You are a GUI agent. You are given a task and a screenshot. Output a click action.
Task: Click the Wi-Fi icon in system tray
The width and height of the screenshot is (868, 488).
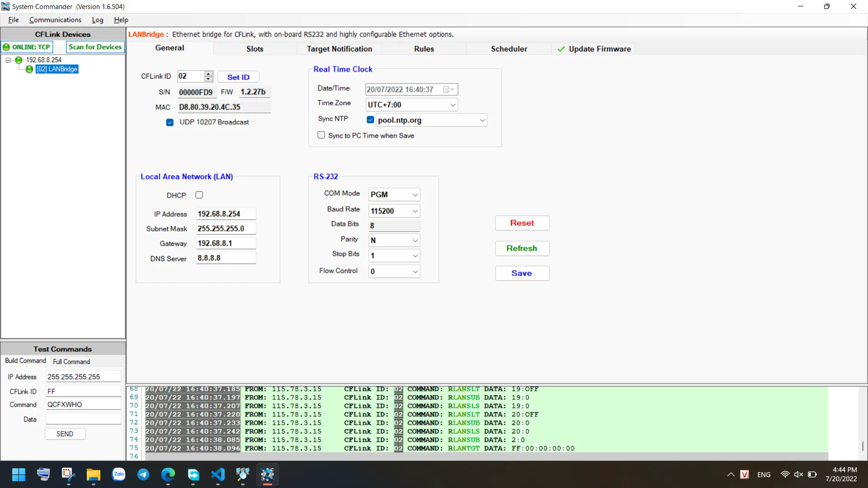(785, 474)
